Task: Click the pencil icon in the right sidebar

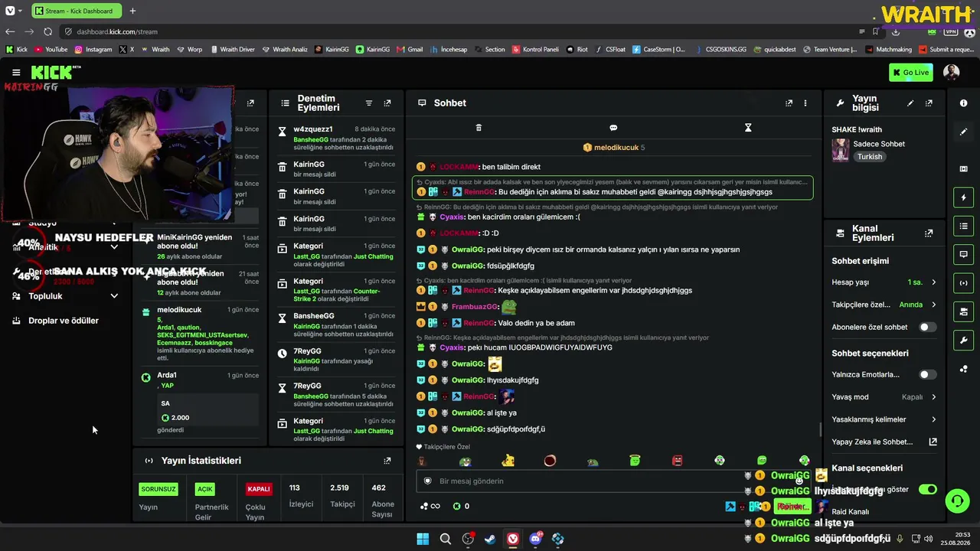Action: [x=963, y=132]
